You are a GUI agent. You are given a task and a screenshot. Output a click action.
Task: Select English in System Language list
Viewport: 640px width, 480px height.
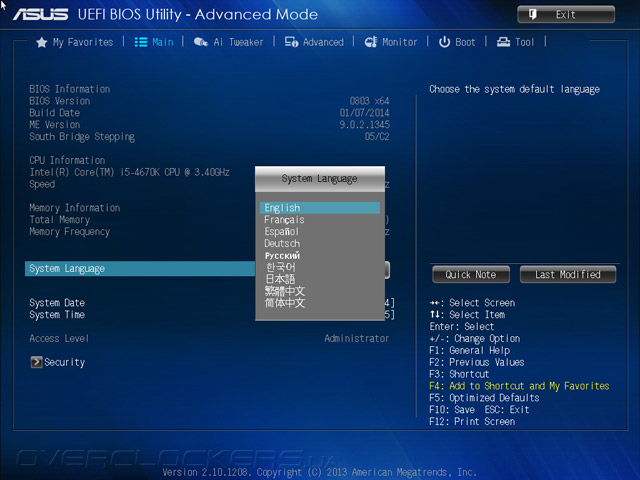320,208
